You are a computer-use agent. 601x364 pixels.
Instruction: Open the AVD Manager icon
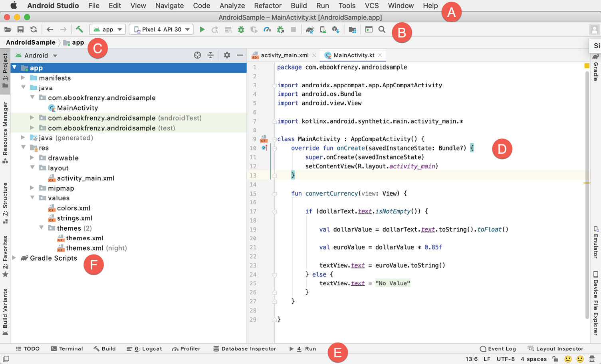323,30
